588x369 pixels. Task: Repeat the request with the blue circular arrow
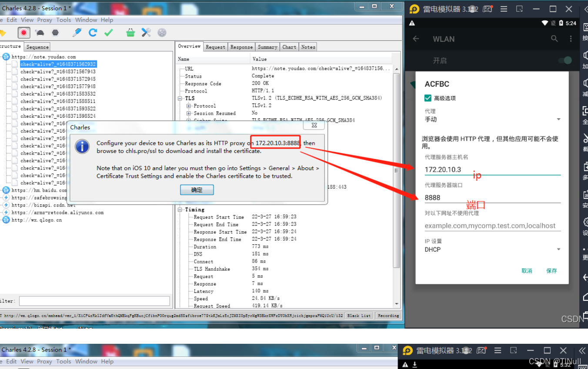pos(93,33)
